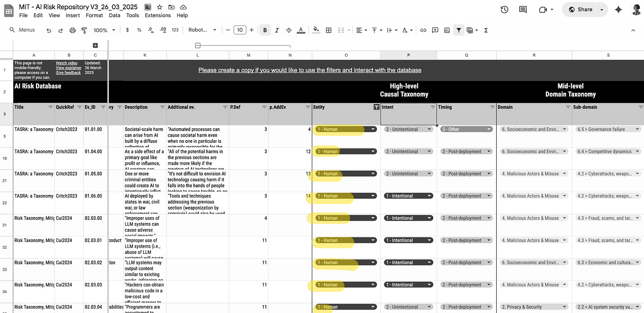644x313 pixels.
Task: Open the Share options dropdown arrow
Action: (x=602, y=9)
